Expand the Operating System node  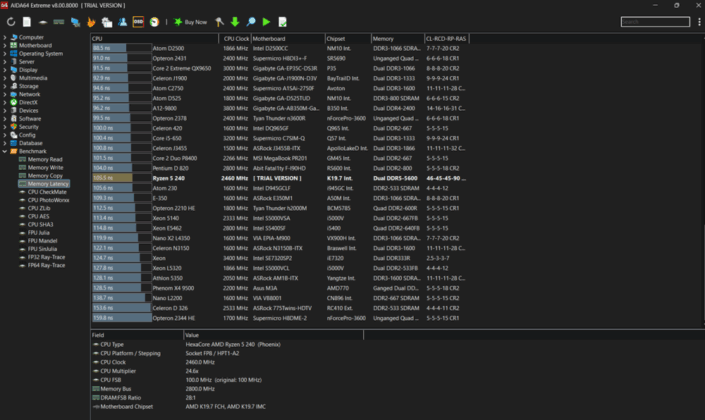[5, 54]
